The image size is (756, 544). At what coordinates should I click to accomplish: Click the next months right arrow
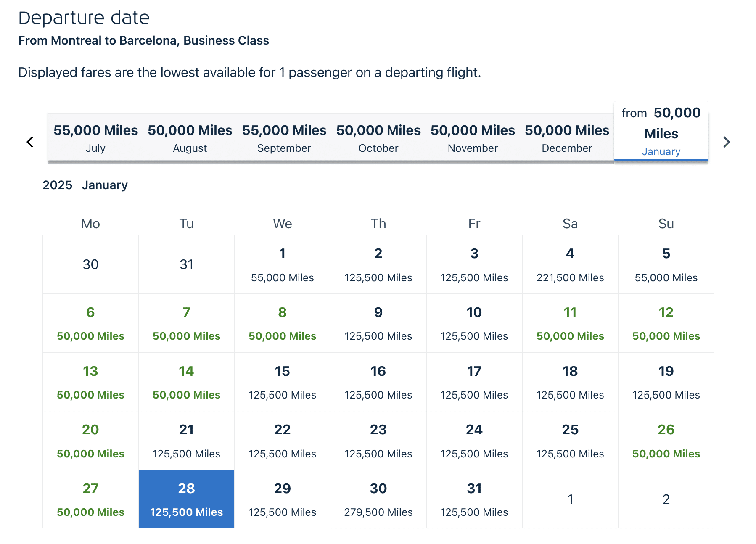tap(726, 142)
